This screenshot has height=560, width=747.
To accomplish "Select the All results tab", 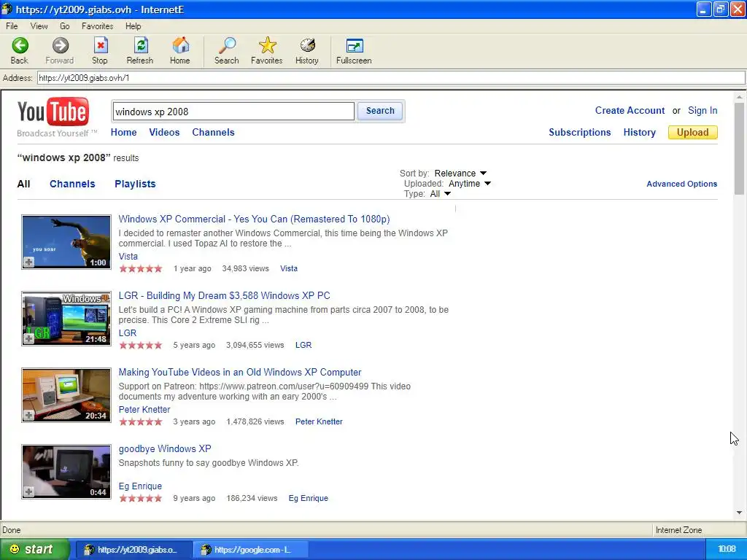I will point(24,184).
